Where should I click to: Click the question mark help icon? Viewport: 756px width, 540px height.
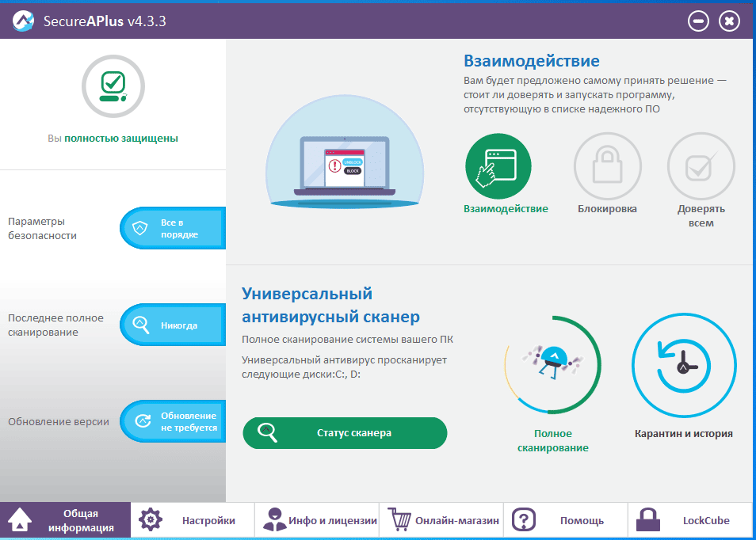pos(524,519)
